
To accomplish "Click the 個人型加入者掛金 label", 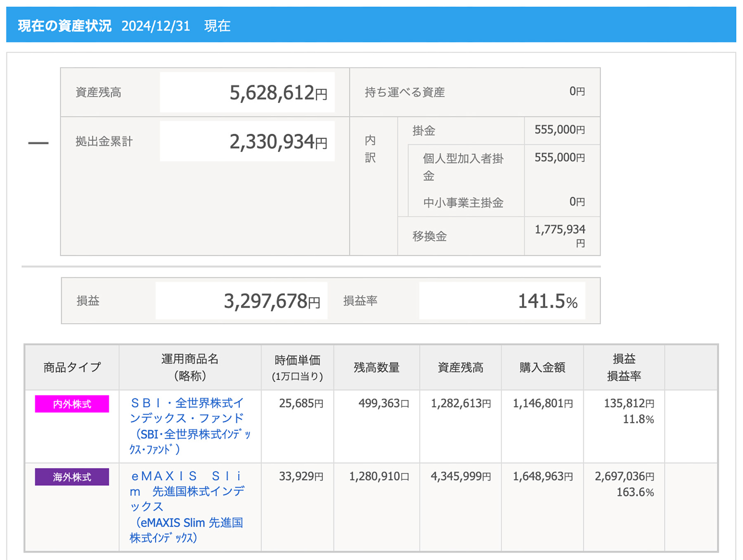I will [x=463, y=167].
